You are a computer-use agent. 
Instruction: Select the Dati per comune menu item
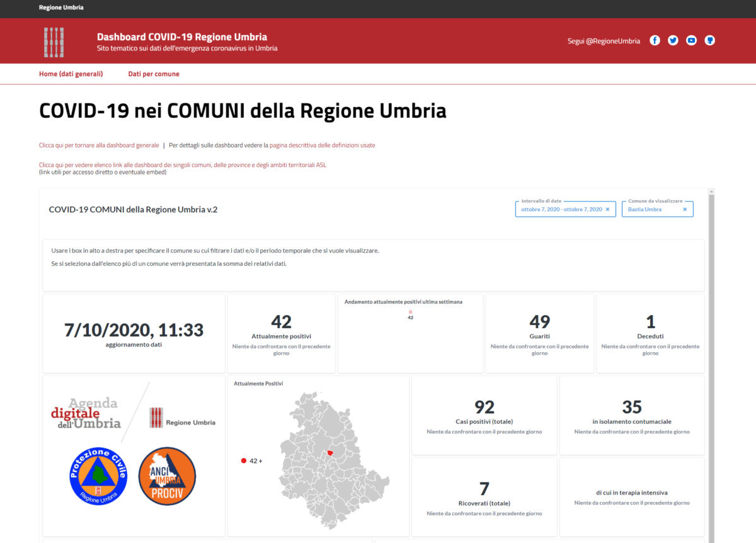pyautogui.click(x=154, y=74)
